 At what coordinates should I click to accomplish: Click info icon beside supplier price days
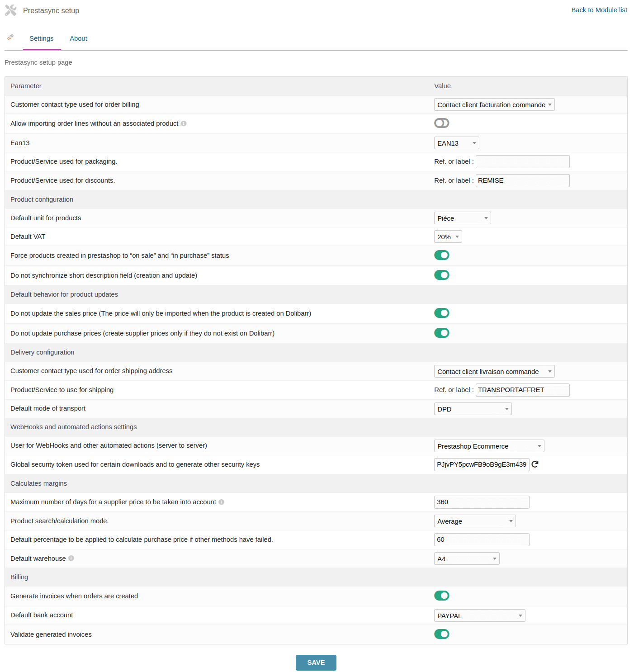pos(222,502)
